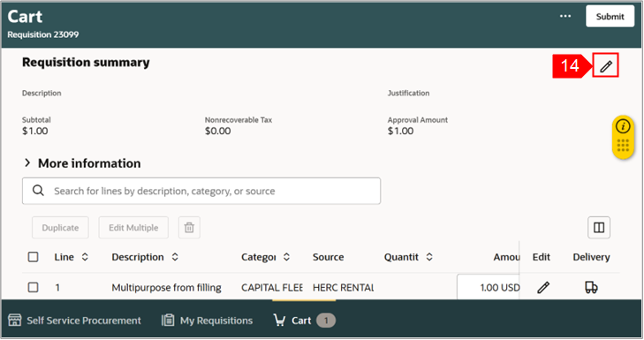Edit the requisition summary with pencil icon
644x340 pixels.
pyautogui.click(x=605, y=65)
